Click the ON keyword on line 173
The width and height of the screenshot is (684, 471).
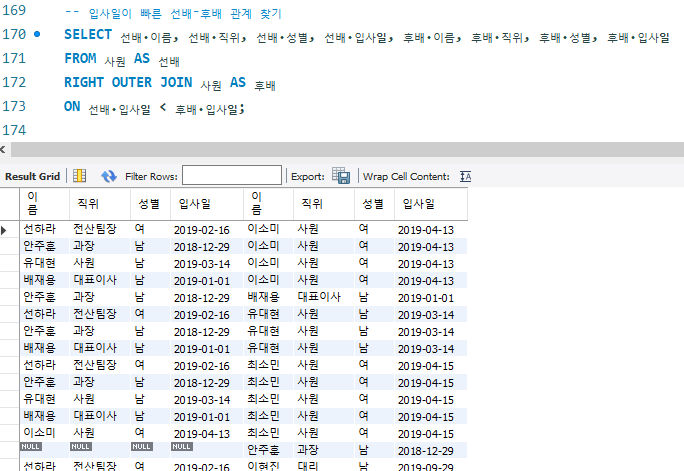pos(72,106)
